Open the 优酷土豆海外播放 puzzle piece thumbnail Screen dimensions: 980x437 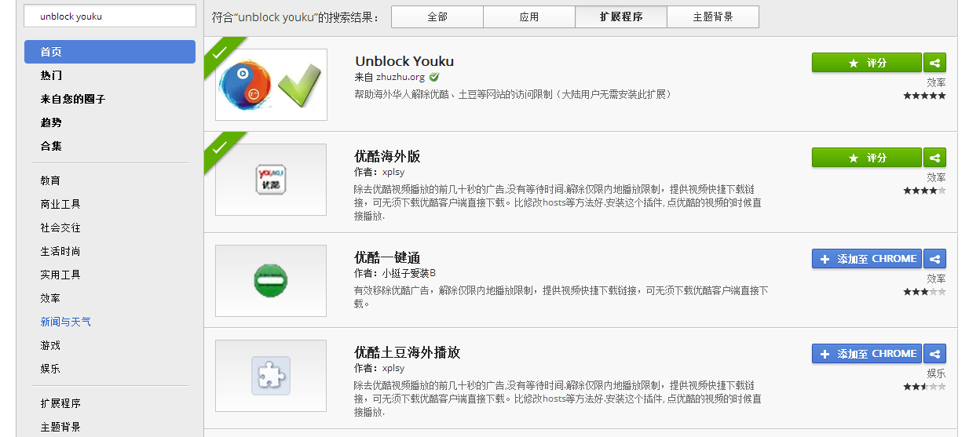(x=271, y=376)
